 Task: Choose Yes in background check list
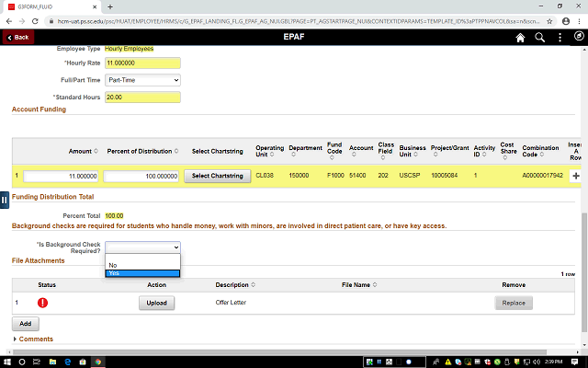pyautogui.click(x=142, y=273)
